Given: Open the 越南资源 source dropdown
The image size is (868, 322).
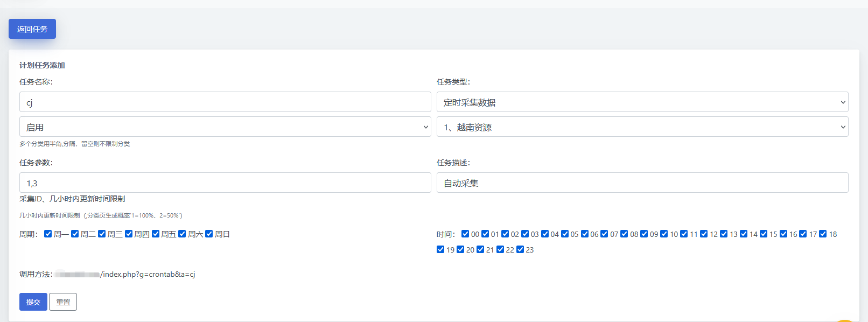Looking at the screenshot, I should pos(642,127).
